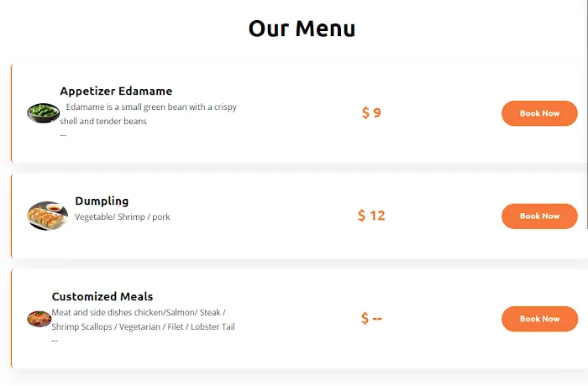Hit Book Now for Customized Meals
Screen dimensions: 588x386
pos(539,319)
